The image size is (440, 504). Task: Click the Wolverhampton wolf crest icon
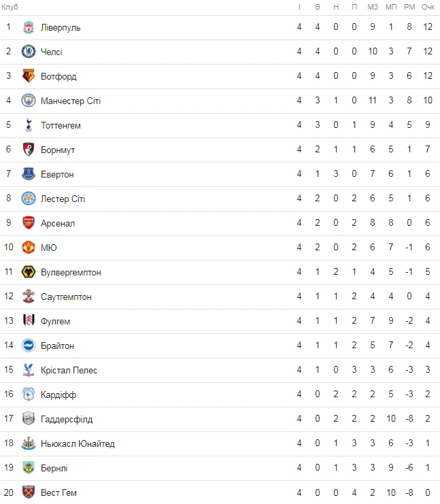[28, 272]
